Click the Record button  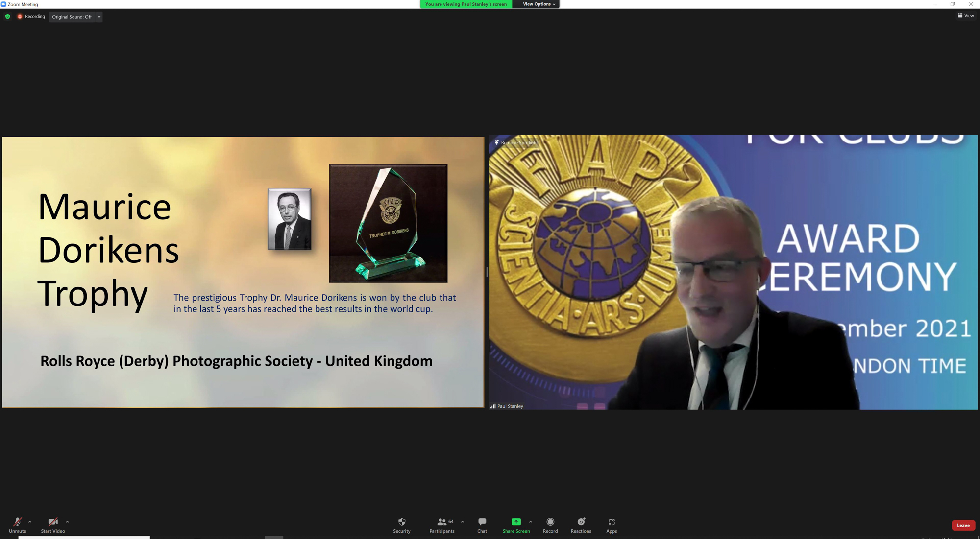point(550,525)
